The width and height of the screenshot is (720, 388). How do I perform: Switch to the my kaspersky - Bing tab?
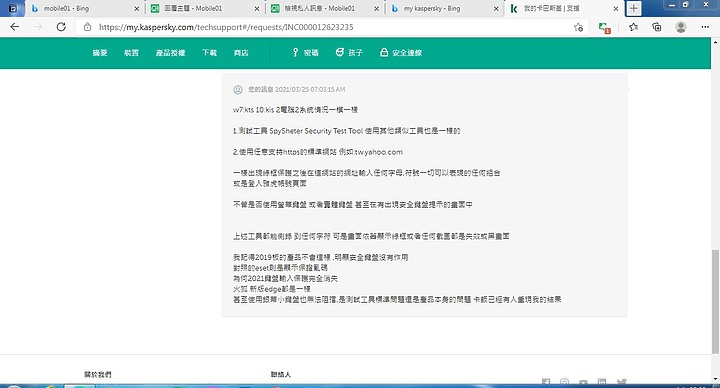click(x=444, y=8)
